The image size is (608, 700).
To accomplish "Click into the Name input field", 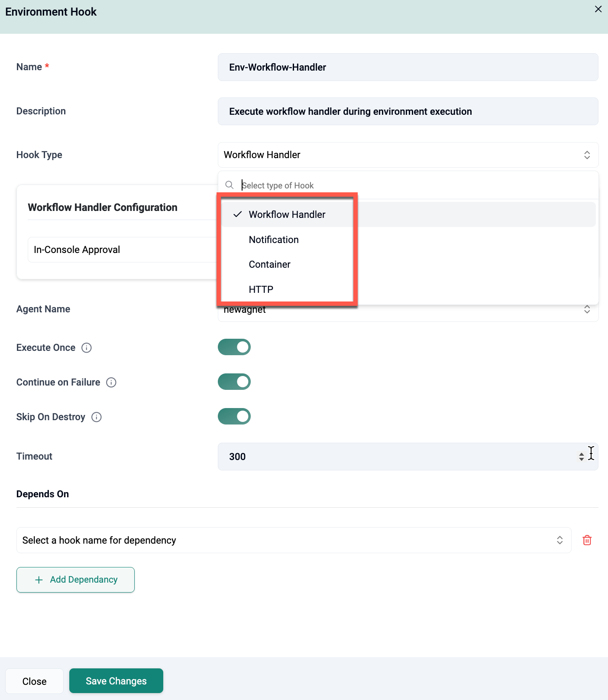I will 407,67.
